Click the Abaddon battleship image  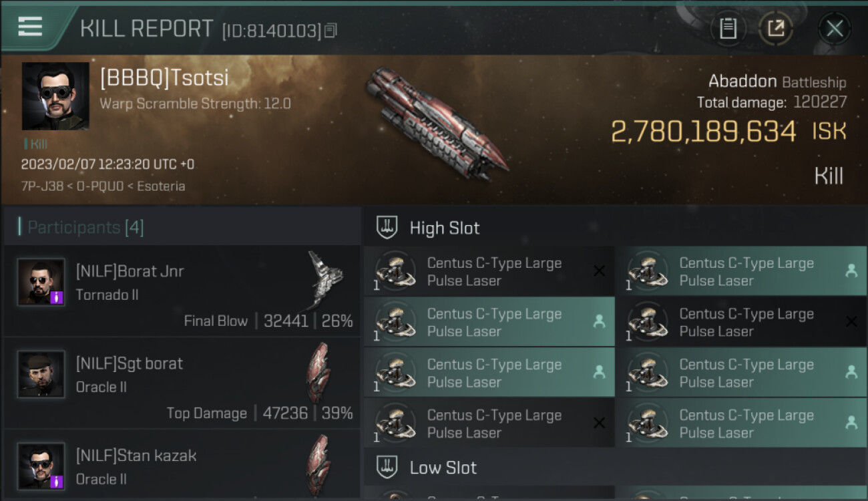pos(434,122)
